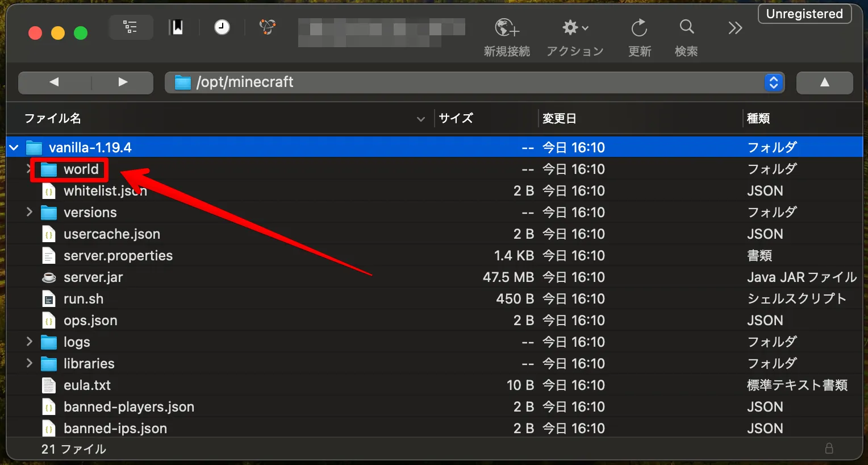Viewport: 868px width, 465px height.
Task: Click the ops.json file icon
Action: (x=49, y=321)
